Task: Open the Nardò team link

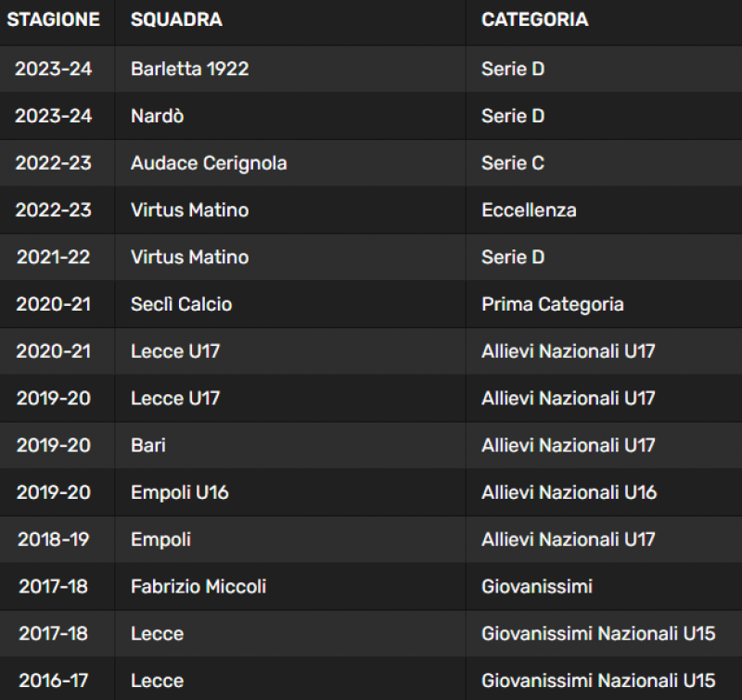Action: (157, 116)
